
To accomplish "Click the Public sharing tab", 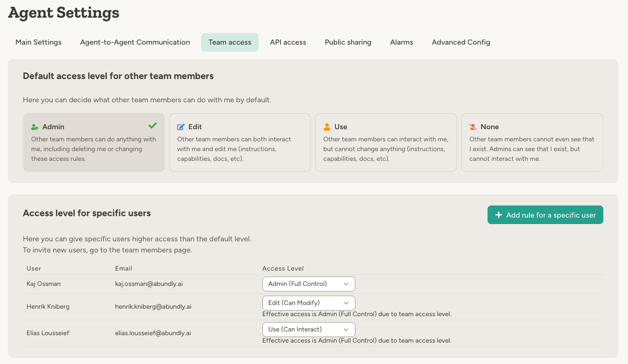I will pyautogui.click(x=347, y=42).
